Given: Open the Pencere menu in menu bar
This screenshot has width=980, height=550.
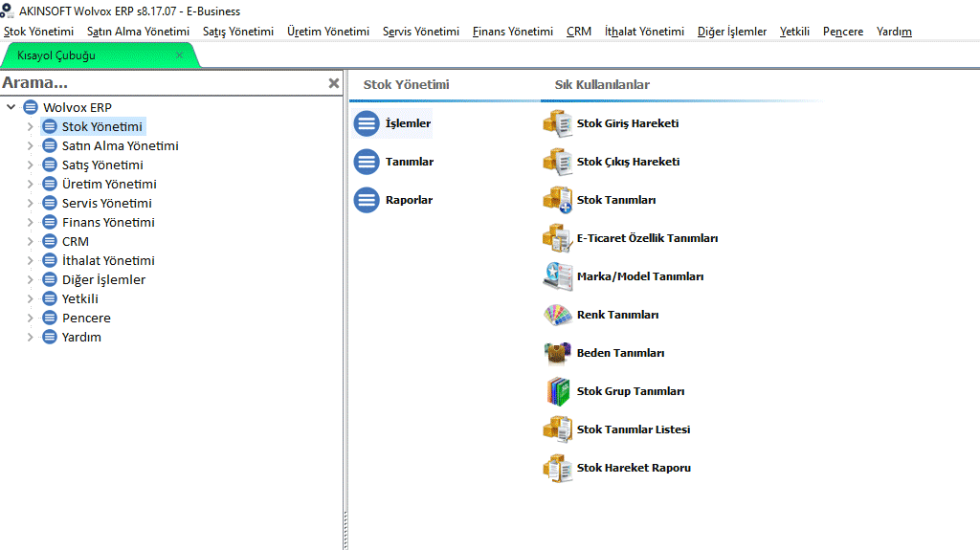Looking at the screenshot, I should [x=843, y=32].
